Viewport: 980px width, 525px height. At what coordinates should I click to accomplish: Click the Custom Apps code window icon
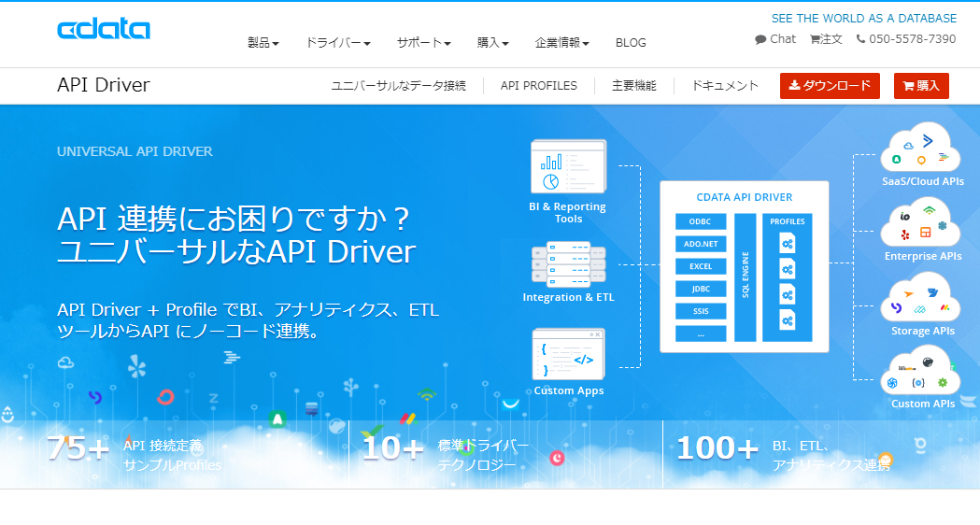pos(568,354)
